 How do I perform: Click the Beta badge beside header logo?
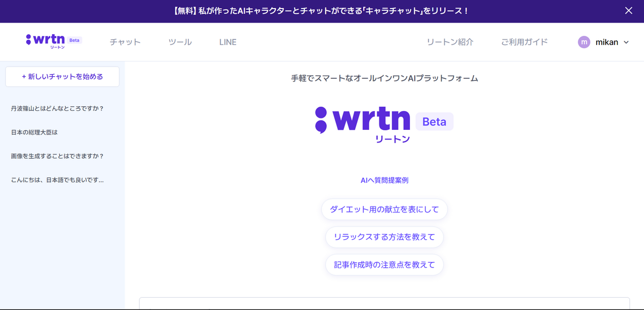pos(75,40)
